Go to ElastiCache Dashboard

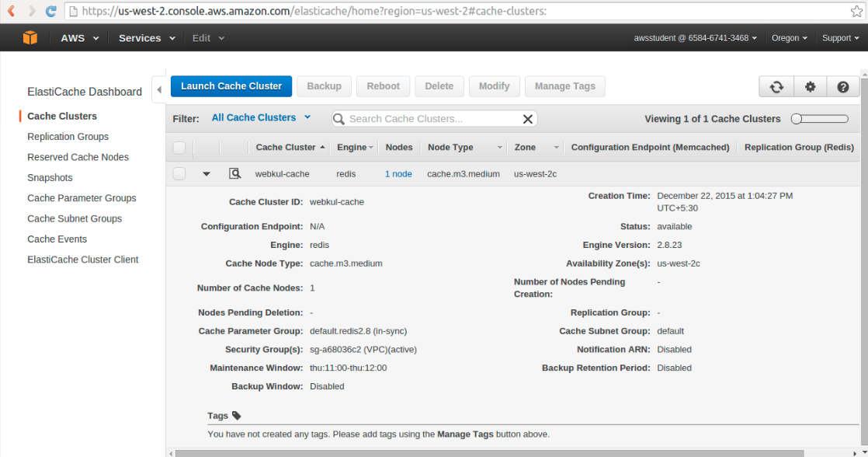point(84,92)
